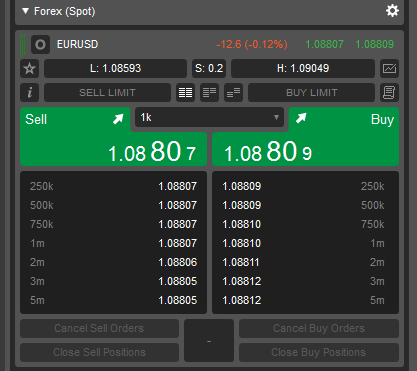Switch to VWAP depth of market view
Screen dimensions: 417x371
(233, 92)
